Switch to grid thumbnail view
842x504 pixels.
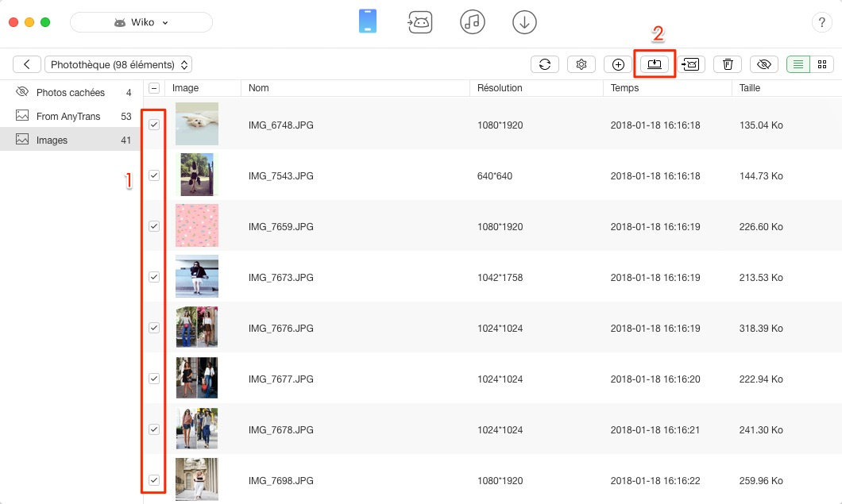pyautogui.click(x=822, y=64)
